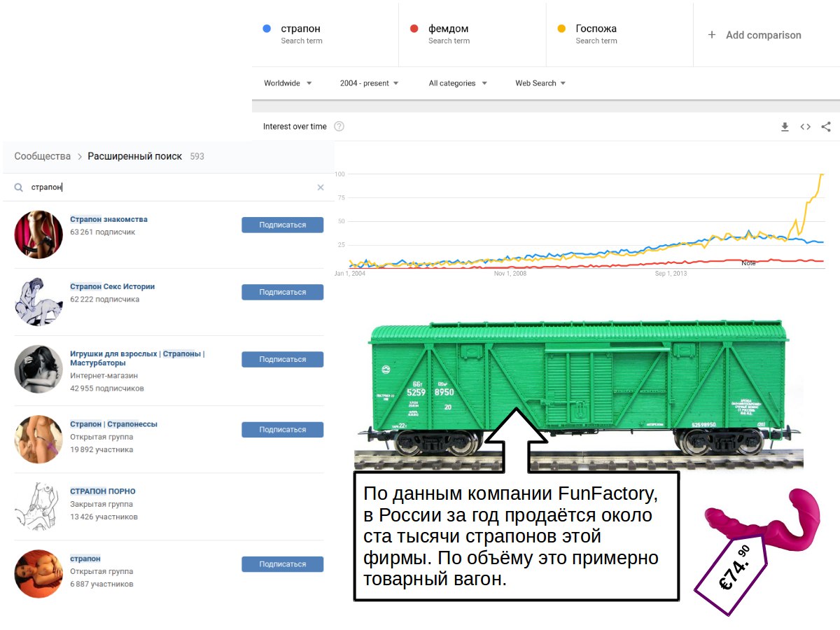840x630 pixels.
Task: Subscribe to Страпон | Страпонессы group
Action: coord(283,430)
